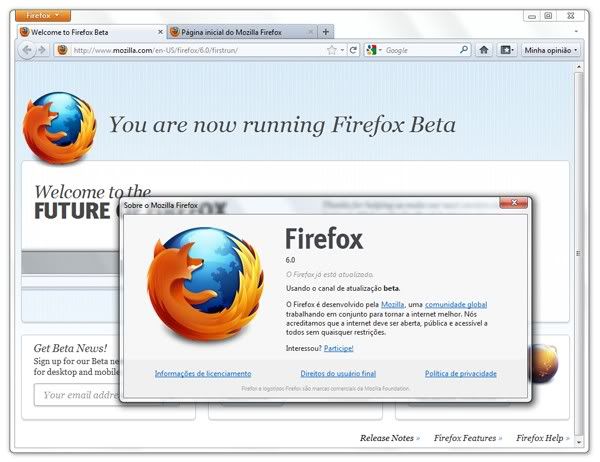Image resolution: width=600 pixels, height=462 pixels.
Task: Click the version number 6.0 text
Action: pos(290,260)
